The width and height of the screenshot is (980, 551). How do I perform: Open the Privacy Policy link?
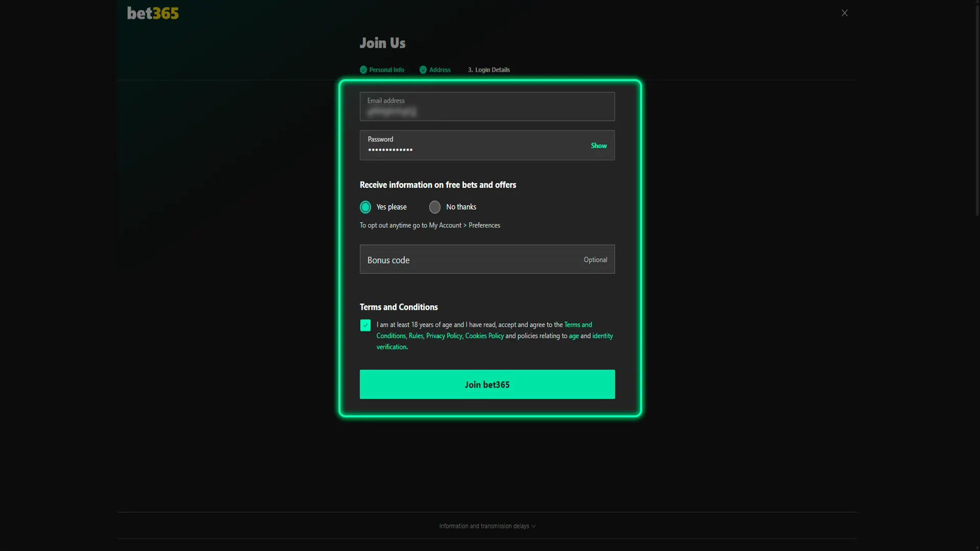point(444,336)
